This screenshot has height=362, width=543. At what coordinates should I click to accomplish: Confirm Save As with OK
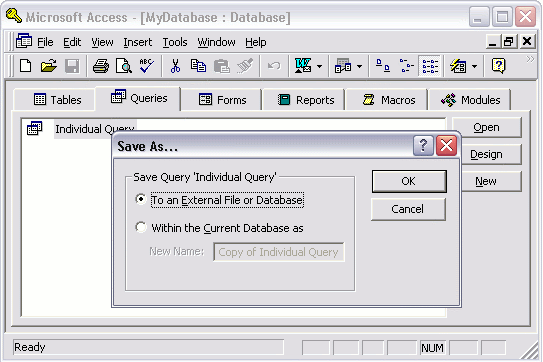409,181
